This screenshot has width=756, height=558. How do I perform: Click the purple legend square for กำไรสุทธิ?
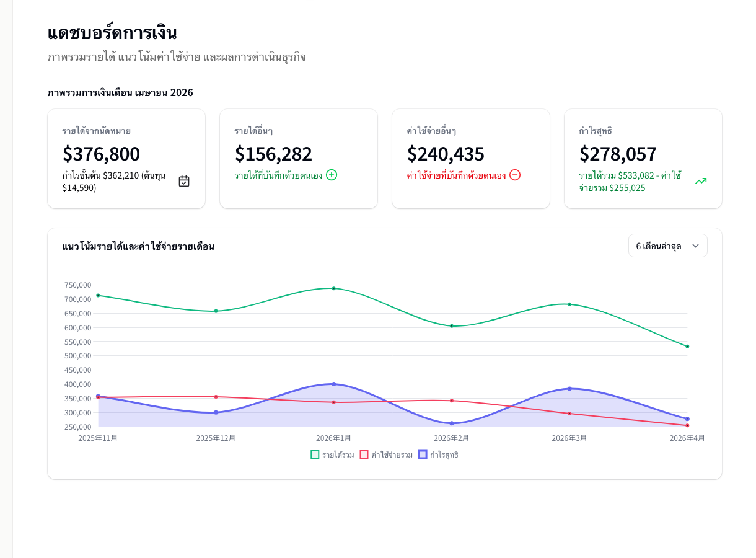[423, 454]
